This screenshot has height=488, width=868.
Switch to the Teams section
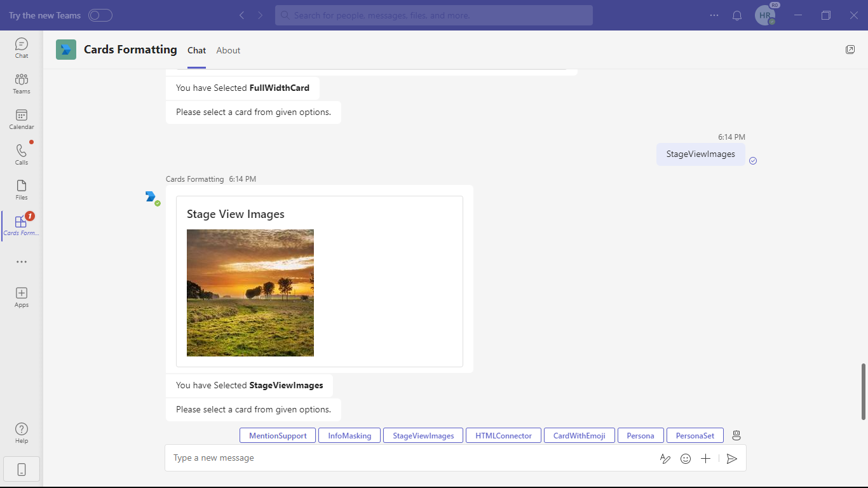[x=21, y=83]
